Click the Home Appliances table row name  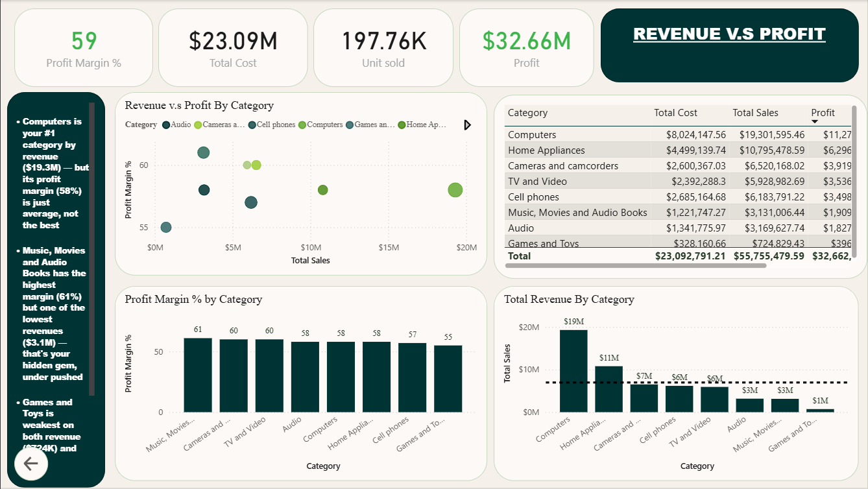546,150
